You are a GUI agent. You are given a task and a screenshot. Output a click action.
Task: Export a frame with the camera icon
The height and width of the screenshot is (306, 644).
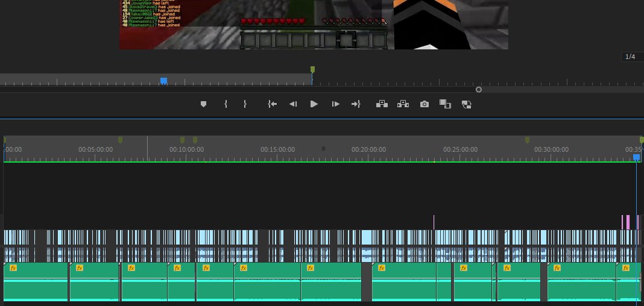425,104
